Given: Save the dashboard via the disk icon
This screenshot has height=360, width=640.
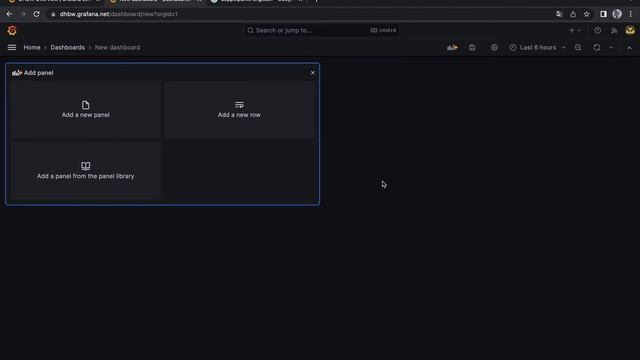Looking at the screenshot, I should (x=472, y=47).
